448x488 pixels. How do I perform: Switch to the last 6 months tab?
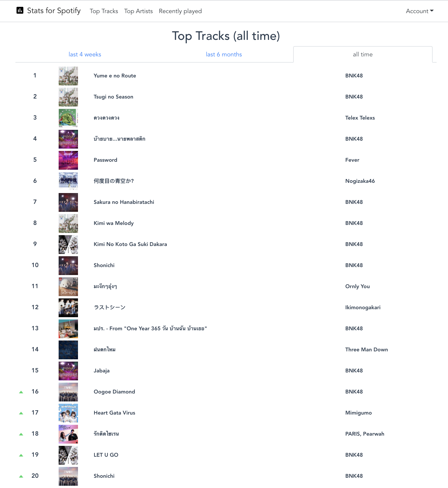pyautogui.click(x=224, y=54)
